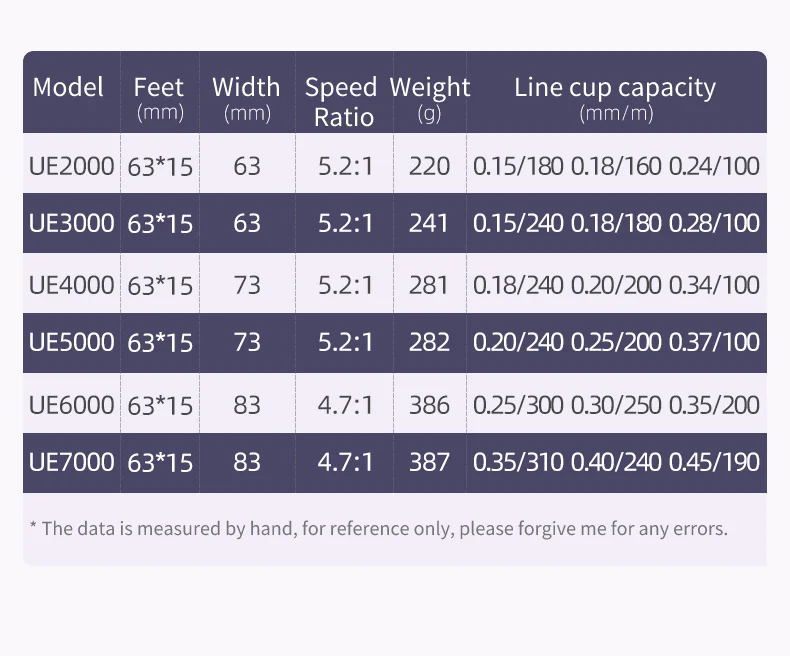790x656 pixels.
Task: Click the 0.34/100 line capacity value
Action: (x=714, y=285)
